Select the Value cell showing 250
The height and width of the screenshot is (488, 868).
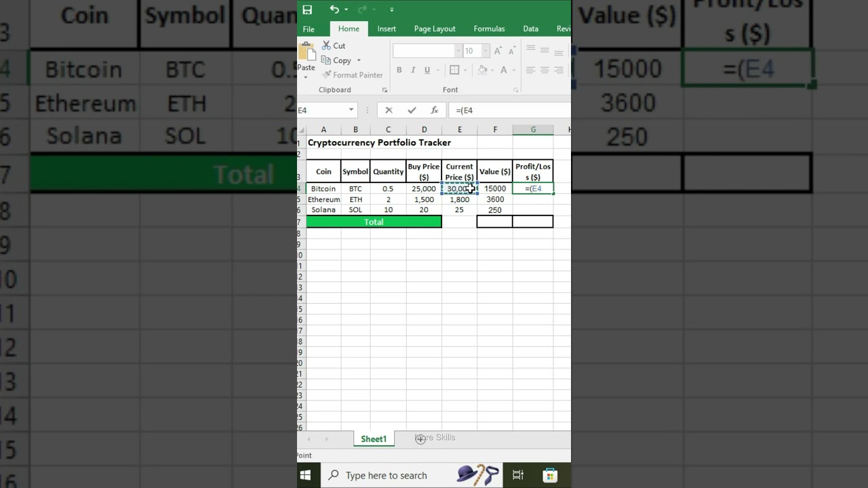495,210
